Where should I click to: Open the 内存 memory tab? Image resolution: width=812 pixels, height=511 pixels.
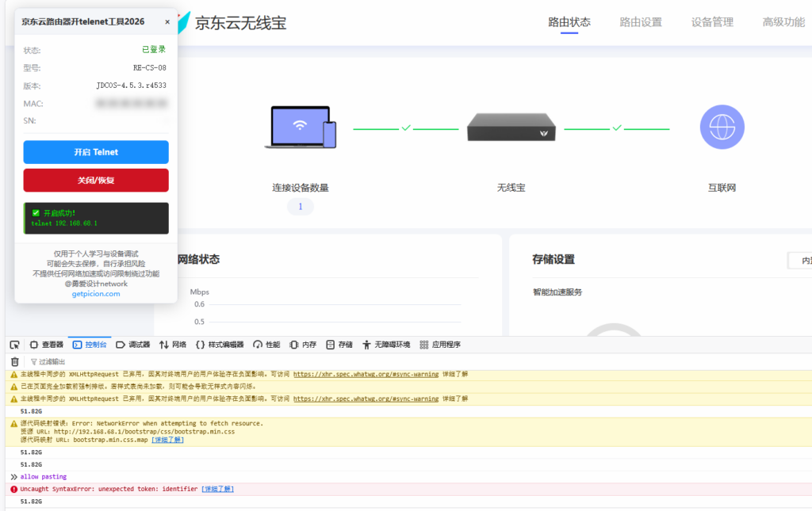(x=303, y=345)
